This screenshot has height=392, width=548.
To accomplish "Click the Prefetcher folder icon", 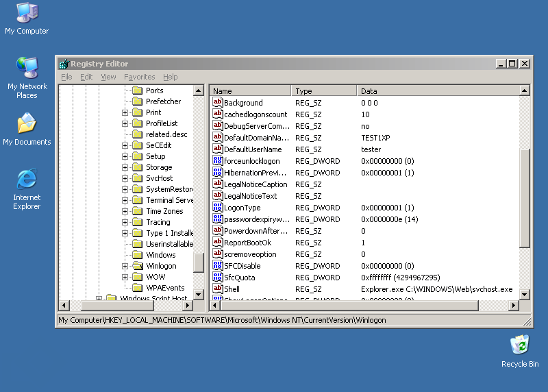I will click(x=138, y=101).
